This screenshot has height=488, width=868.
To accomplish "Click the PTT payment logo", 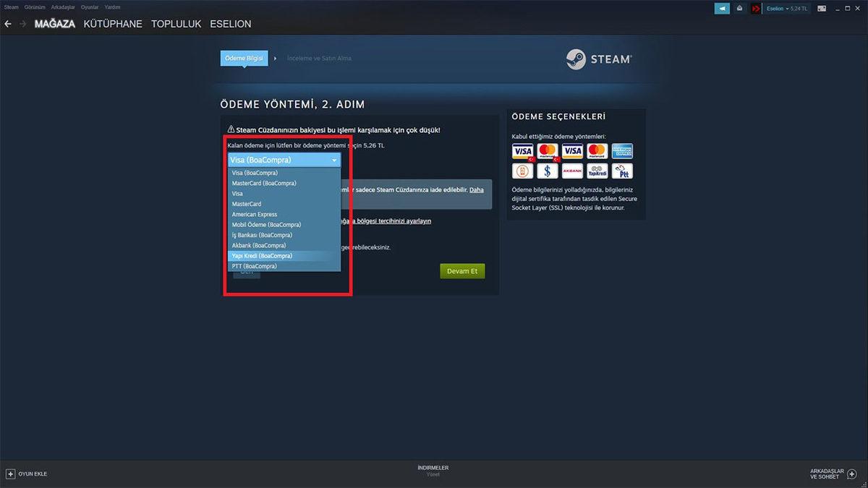I will pos(622,171).
